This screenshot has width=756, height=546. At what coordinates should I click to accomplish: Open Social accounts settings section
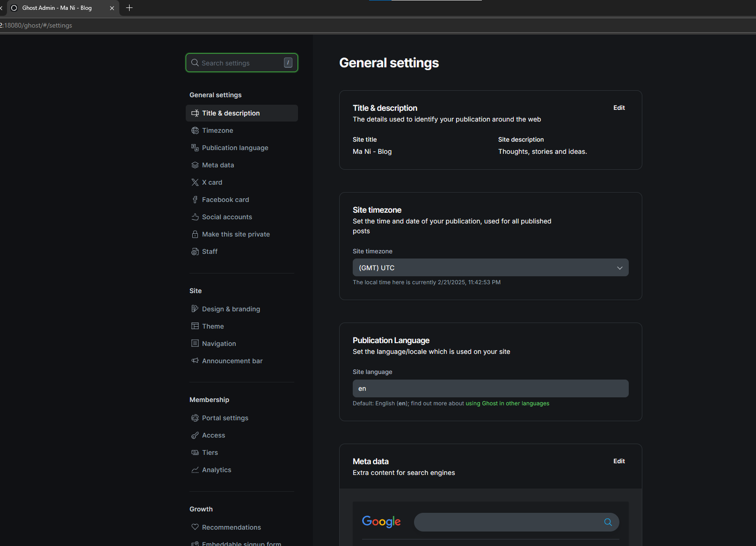click(x=227, y=217)
